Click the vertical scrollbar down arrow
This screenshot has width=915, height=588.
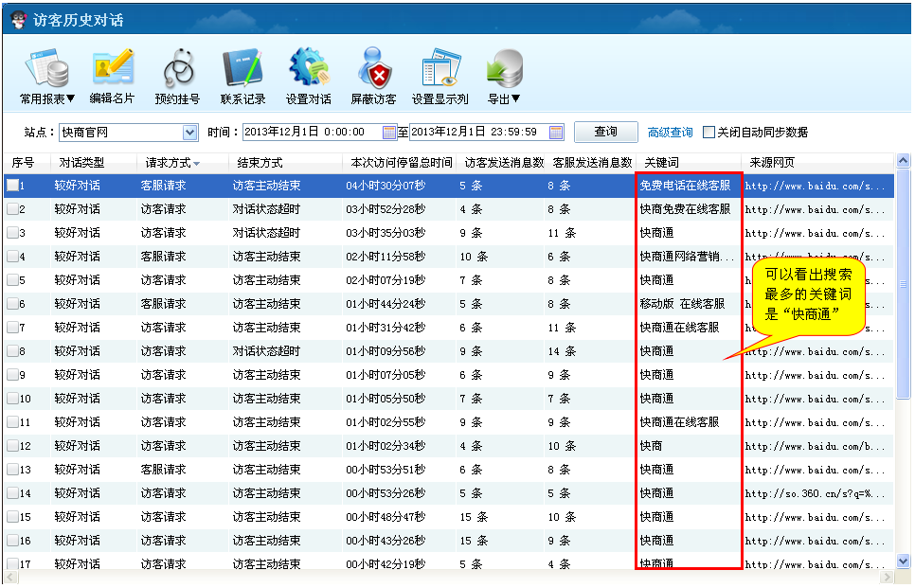click(903, 563)
